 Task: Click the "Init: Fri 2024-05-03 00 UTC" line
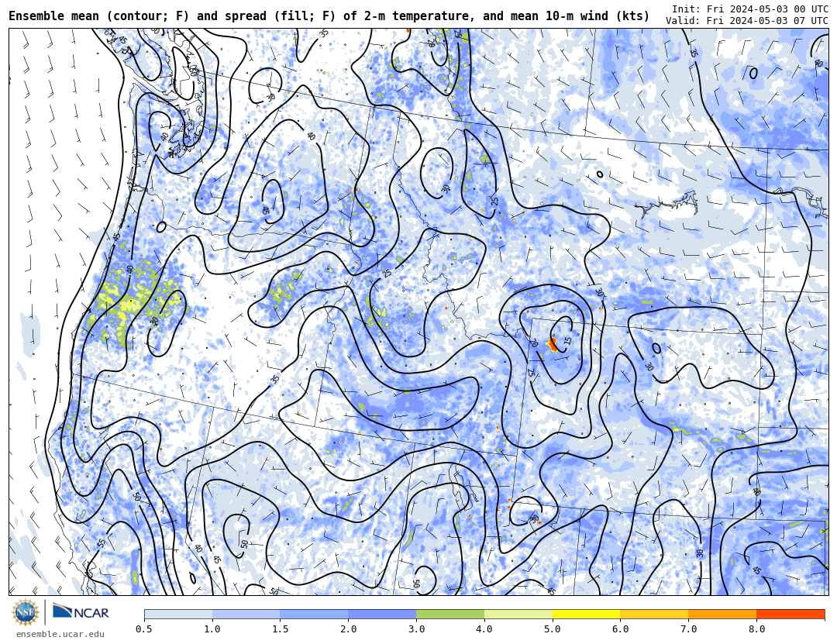[750, 9]
